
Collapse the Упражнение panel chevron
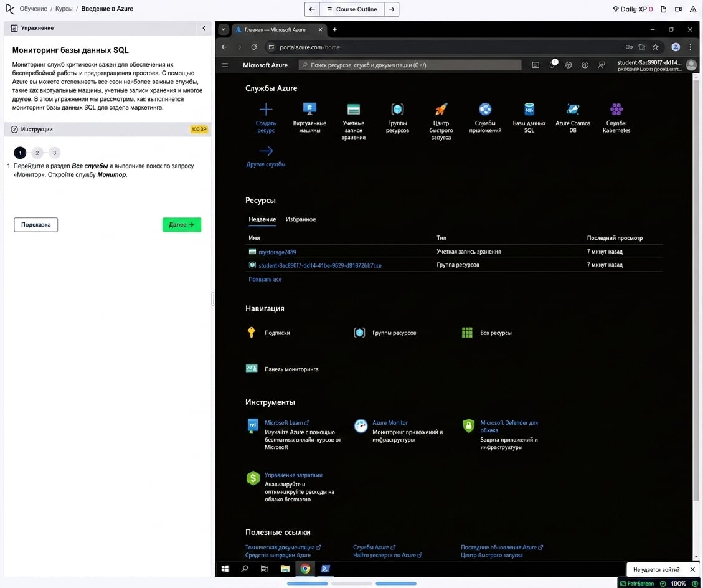coord(204,28)
